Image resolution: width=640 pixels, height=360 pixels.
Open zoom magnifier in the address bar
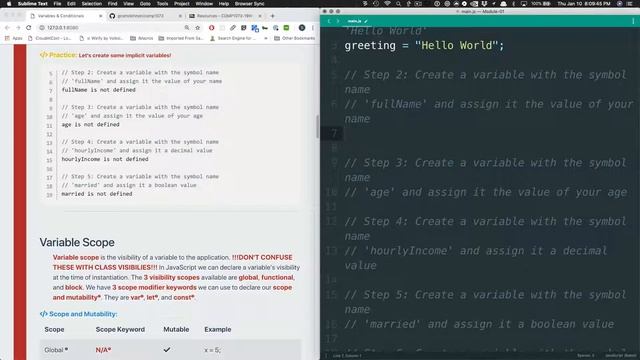click(187, 28)
